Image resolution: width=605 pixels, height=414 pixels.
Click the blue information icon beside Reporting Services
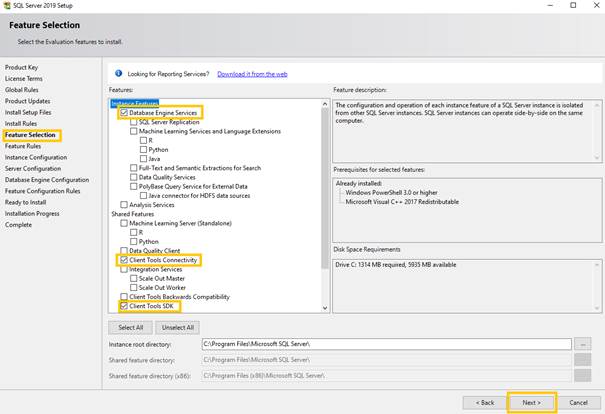[x=120, y=73]
